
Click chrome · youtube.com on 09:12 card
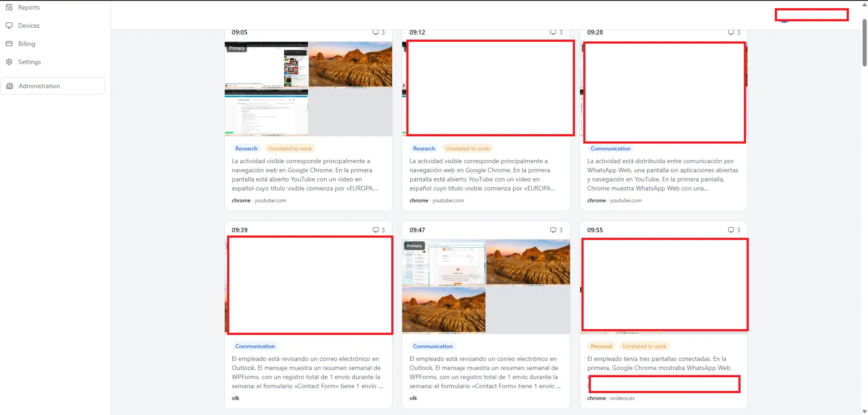[x=437, y=200]
